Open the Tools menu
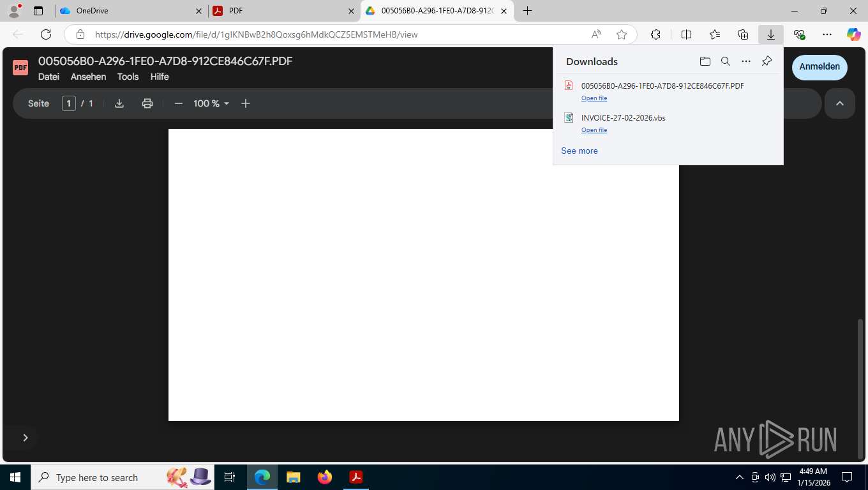Image resolution: width=868 pixels, height=490 pixels. coord(128,77)
